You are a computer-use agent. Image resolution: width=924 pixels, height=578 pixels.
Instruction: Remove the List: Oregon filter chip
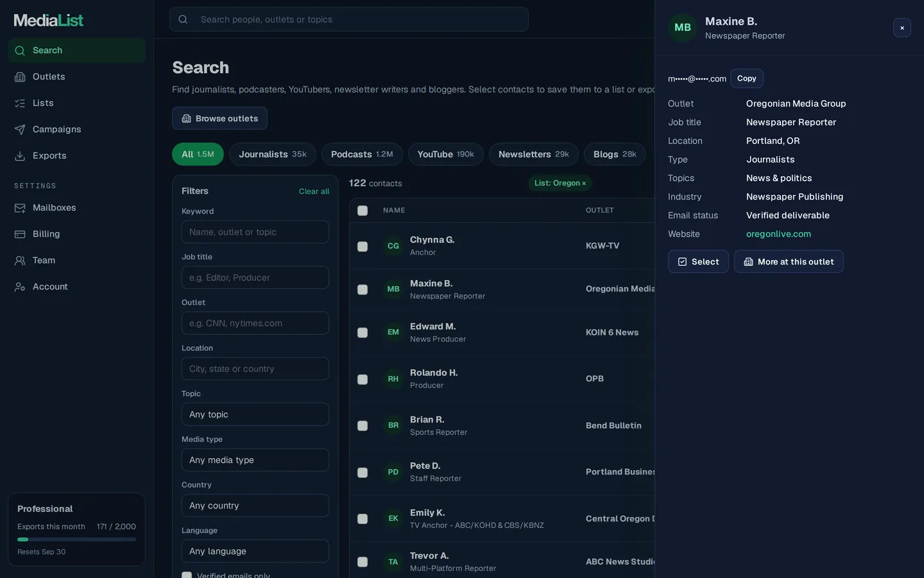(584, 184)
